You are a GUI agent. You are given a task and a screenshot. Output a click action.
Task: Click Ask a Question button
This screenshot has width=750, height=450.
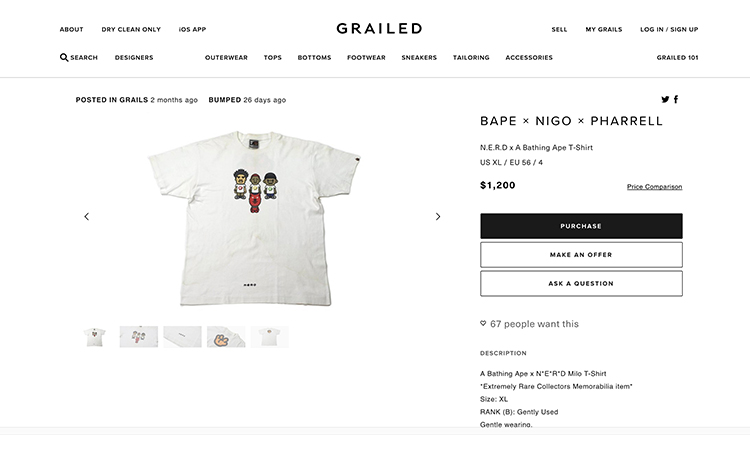pyautogui.click(x=581, y=284)
